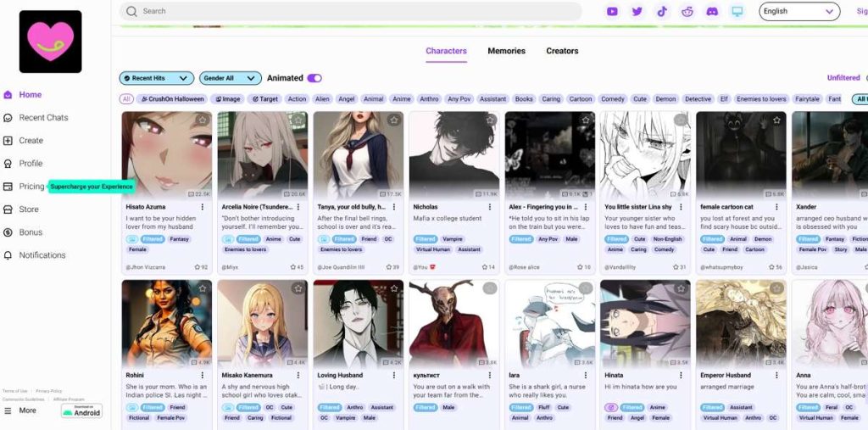Favorite the Arcelia Noire card star
868x430 pixels.
(298, 120)
